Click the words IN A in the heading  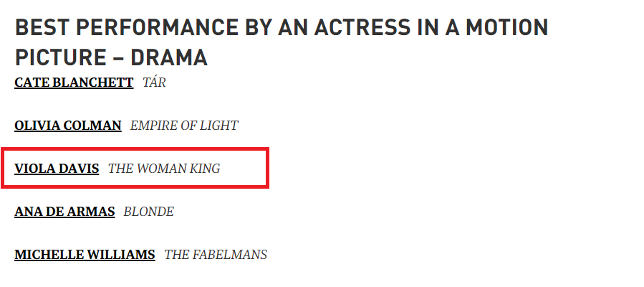pos(438,27)
